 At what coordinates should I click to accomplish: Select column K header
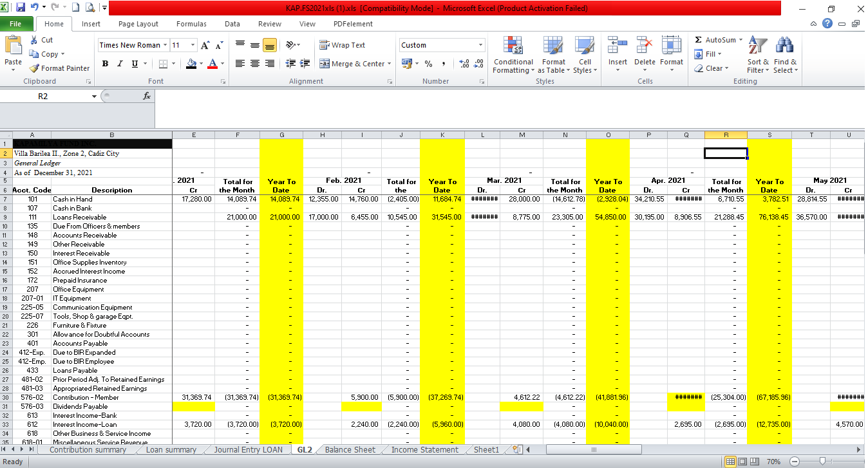[442, 135]
